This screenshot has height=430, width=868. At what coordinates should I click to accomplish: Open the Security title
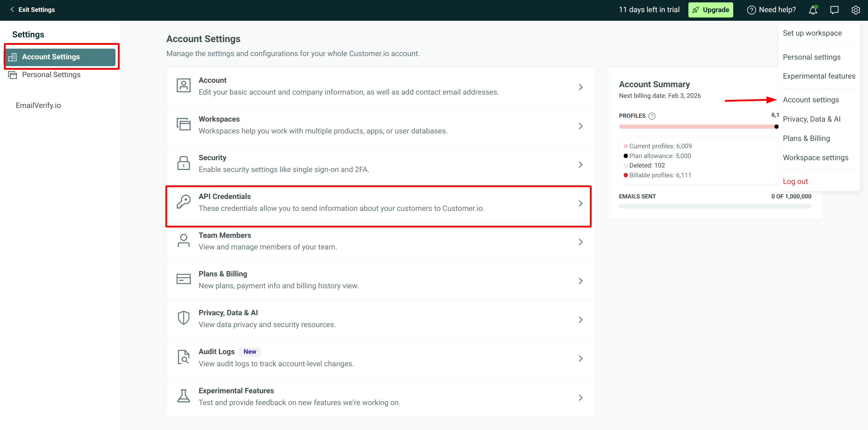tap(212, 157)
